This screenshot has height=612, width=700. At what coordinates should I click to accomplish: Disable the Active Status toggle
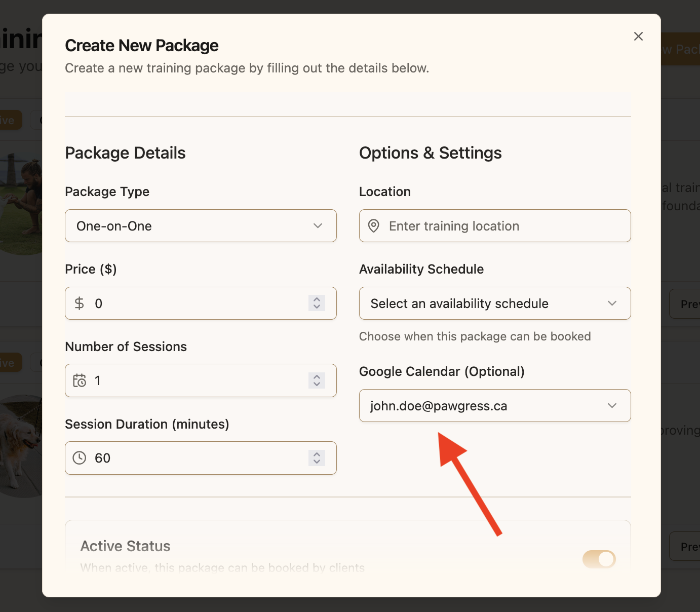(599, 559)
